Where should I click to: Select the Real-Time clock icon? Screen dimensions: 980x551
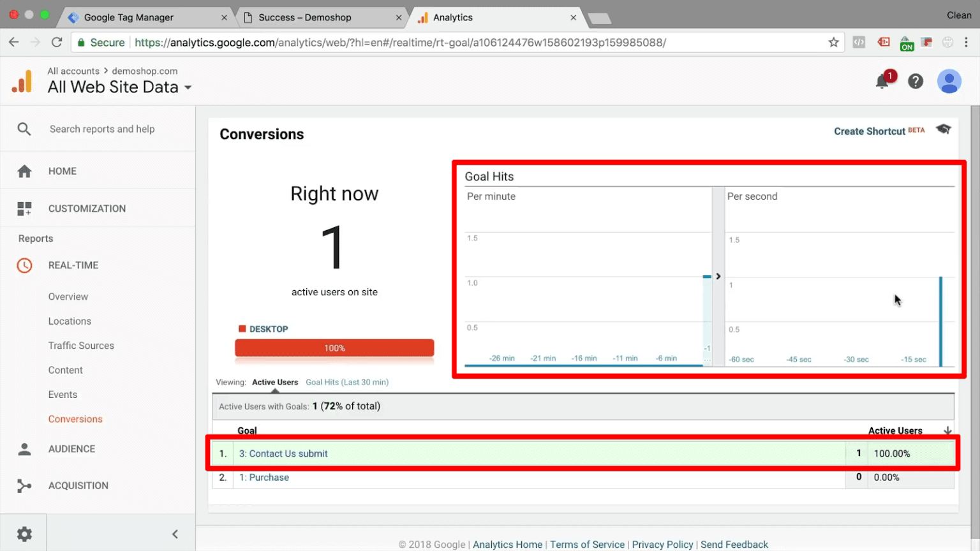pyautogui.click(x=24, y=265)
